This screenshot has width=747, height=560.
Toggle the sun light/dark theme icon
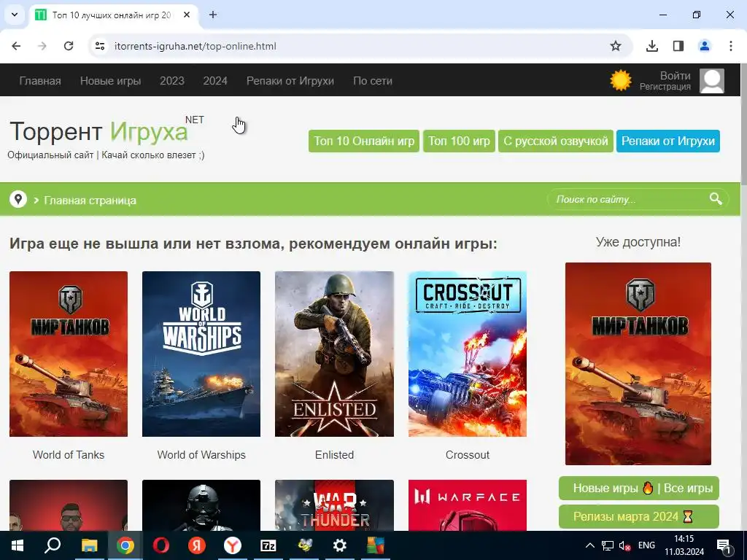[620, 80]
